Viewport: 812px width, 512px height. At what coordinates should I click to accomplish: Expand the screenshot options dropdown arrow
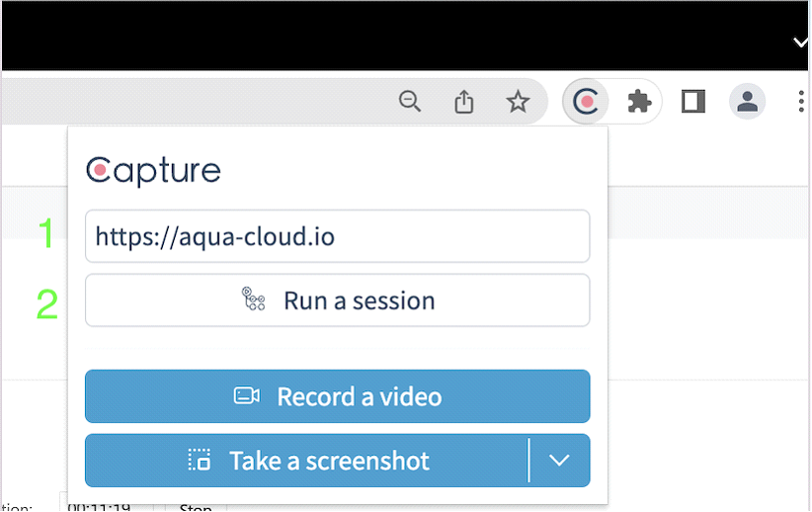[x=560, y=461]
